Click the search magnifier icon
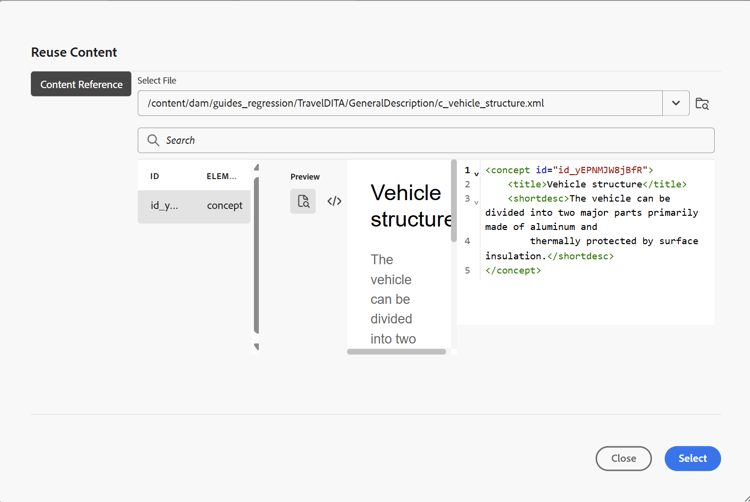 click(153, 140)
